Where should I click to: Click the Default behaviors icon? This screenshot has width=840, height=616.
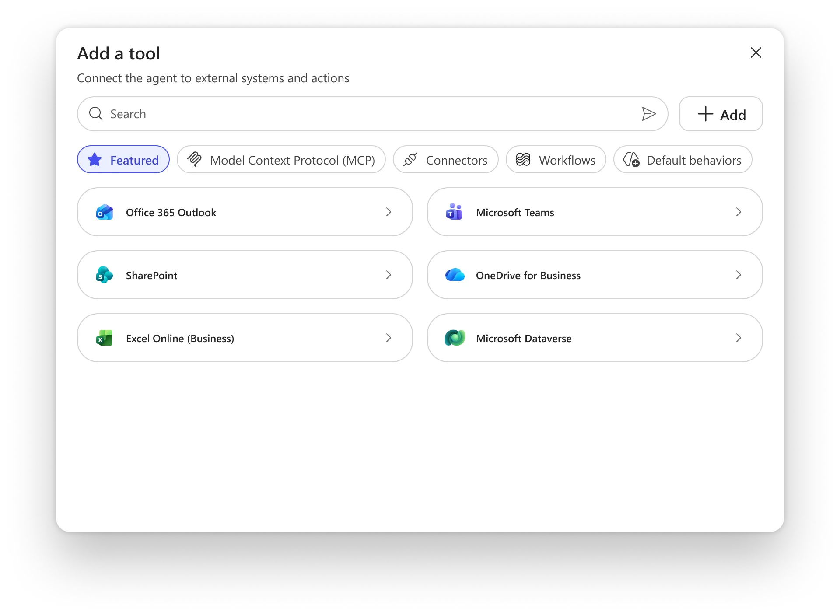(631, 159)
